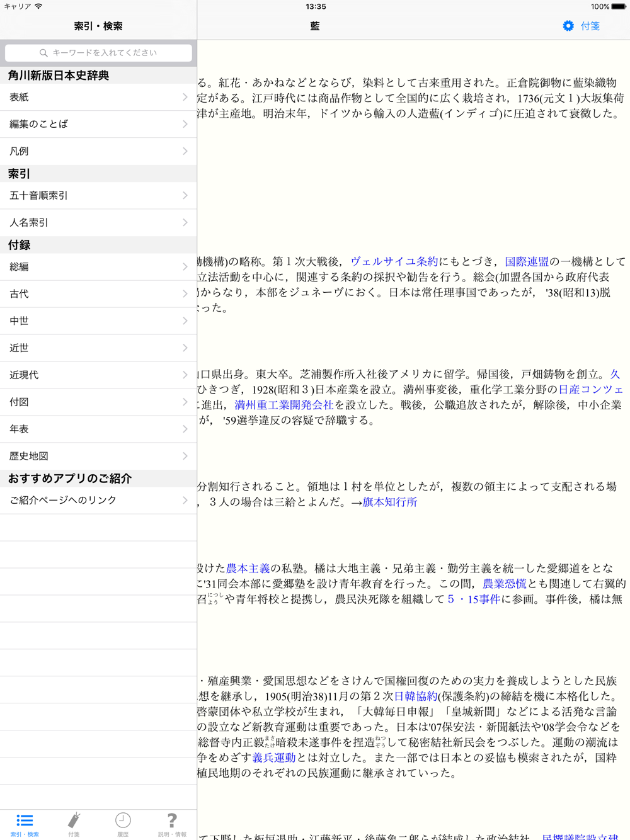Tap the 藍 page title
Screen dimensions: 630x840
click(315, 26)
